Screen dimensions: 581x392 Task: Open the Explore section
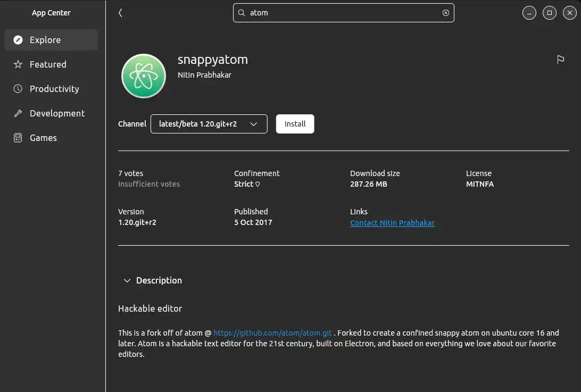coord(51,40)
